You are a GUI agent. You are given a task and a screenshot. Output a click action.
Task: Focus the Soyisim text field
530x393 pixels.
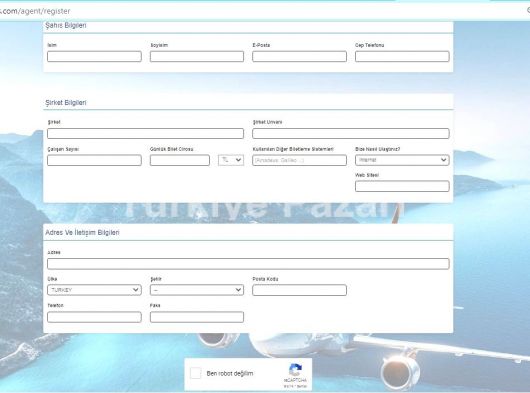(197, 56)
